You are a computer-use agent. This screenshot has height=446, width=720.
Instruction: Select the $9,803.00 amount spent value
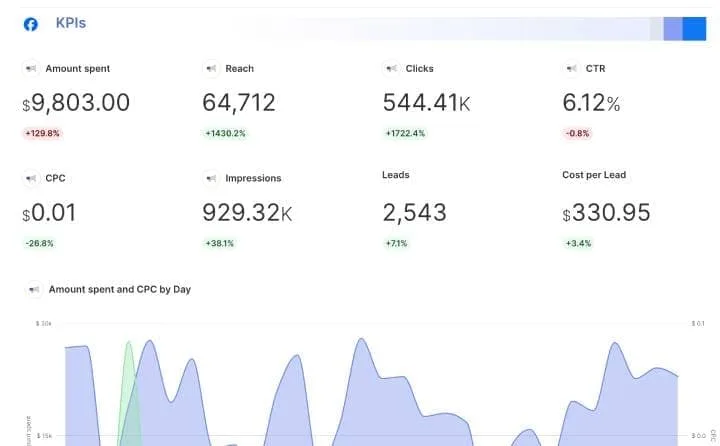click(76, 102)
